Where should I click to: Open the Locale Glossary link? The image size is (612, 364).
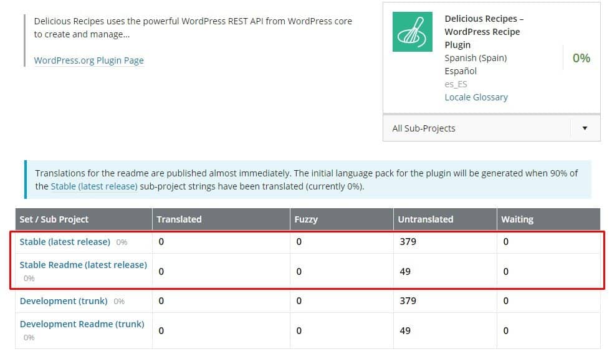coord(476,97)
